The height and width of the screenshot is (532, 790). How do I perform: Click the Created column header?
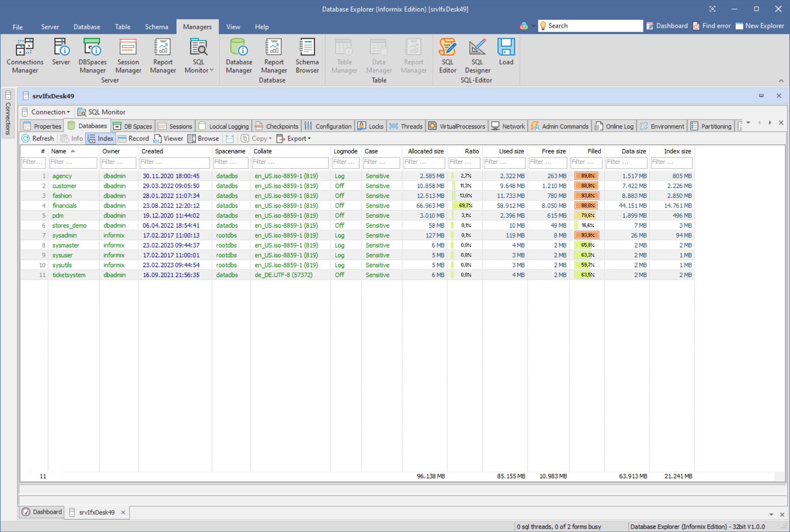coord(175,151)
